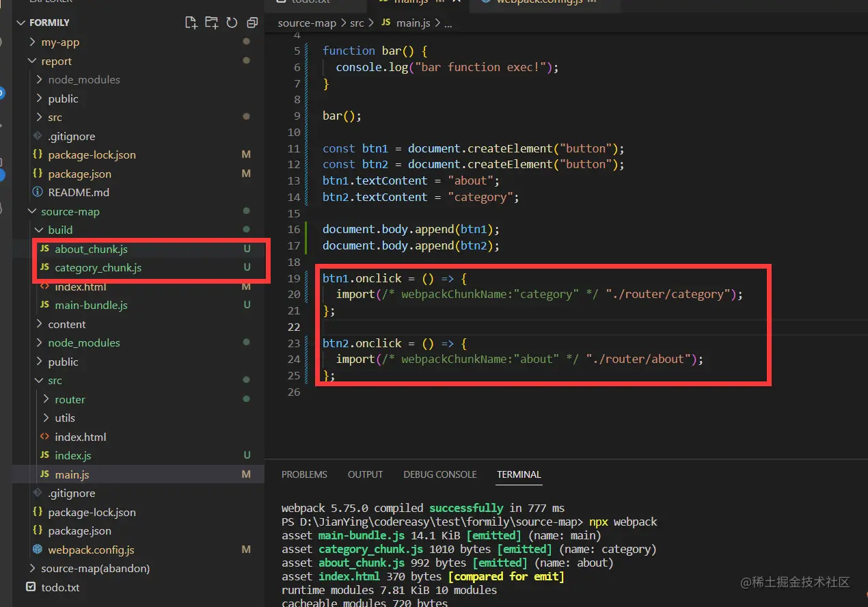This screenshot has height=607, width=868.
Task: Click document.body.append(btn2) line
Action: [411, 245]
